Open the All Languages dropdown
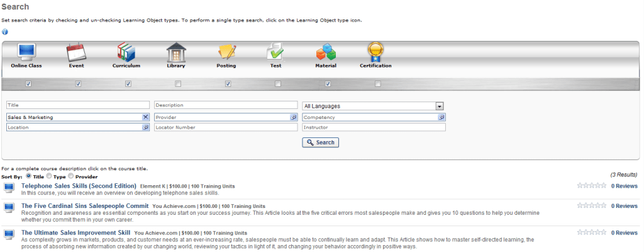644x252 pixels. click(x=373, y=106)
